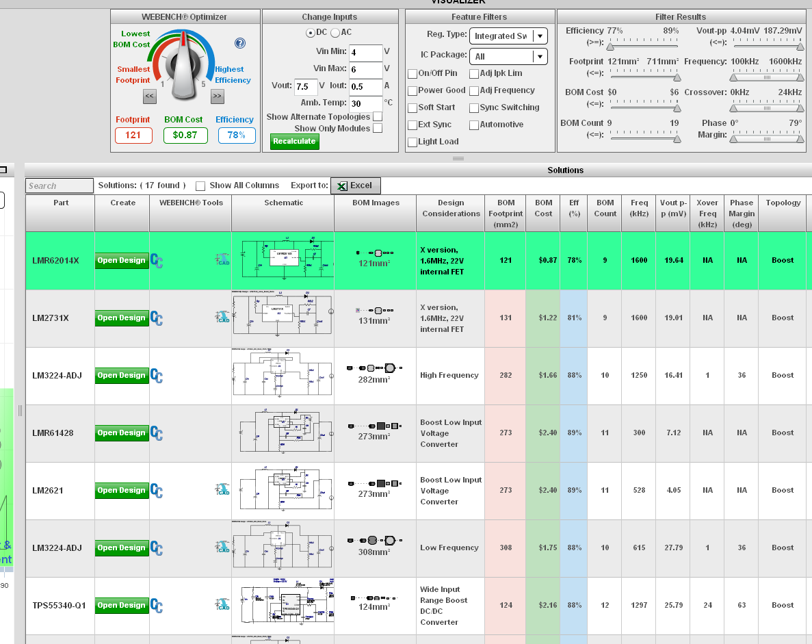Open Design for LM2731X
The width and height of the screenshot is (812, 644).
tap(122, 318)
